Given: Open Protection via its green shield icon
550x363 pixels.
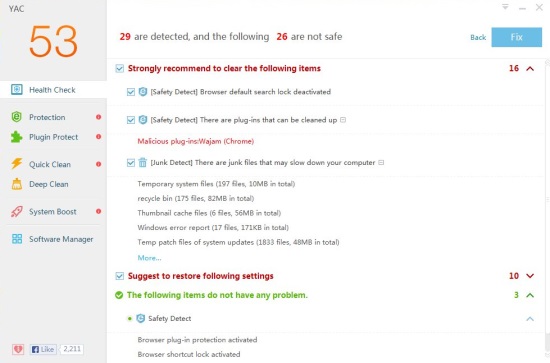Looking at the screenshot, I should tap(16, 117).
